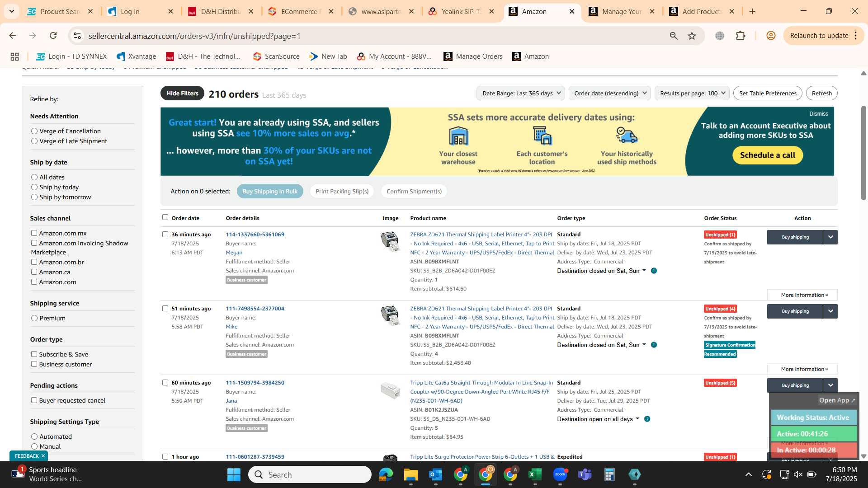Check Buyer requested cancel
Image resolution: width=868 pixels, height=488 pixels.
[34, 400]
